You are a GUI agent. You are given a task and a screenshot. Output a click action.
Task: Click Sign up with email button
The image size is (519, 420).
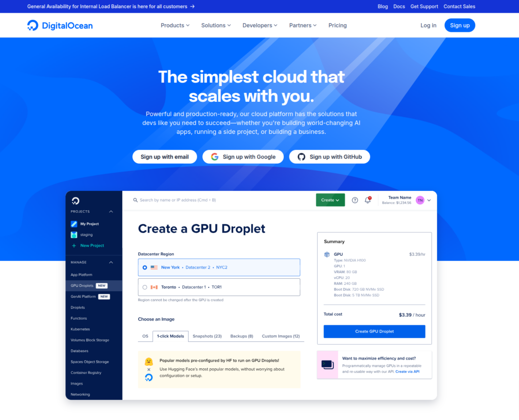point(165,157)
